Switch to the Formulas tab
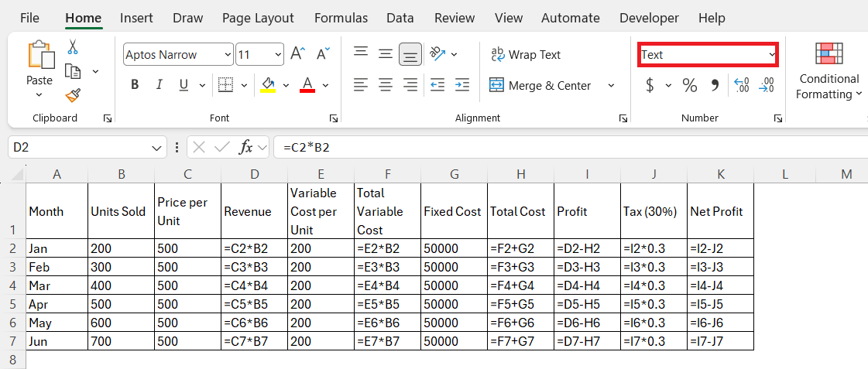Image resolution: width=868 pixels, height=369 pixels. (x=341, y=18)
